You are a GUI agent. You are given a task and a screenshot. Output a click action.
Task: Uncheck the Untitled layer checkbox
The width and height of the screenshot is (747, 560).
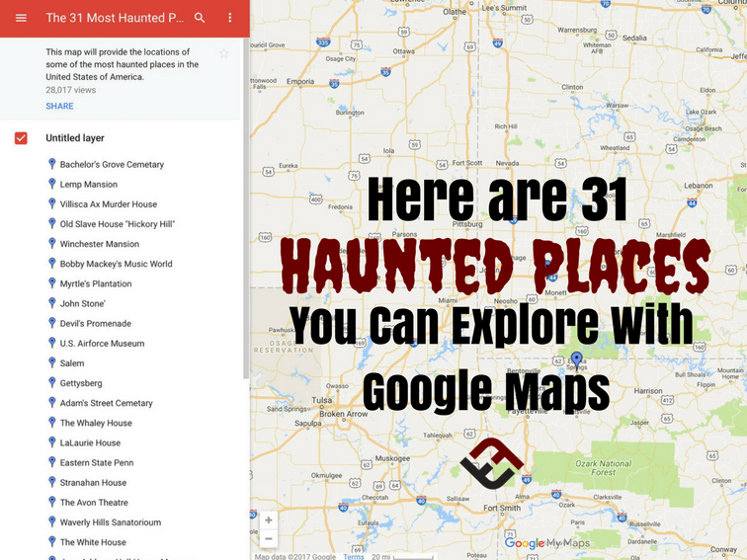(21, 138)
